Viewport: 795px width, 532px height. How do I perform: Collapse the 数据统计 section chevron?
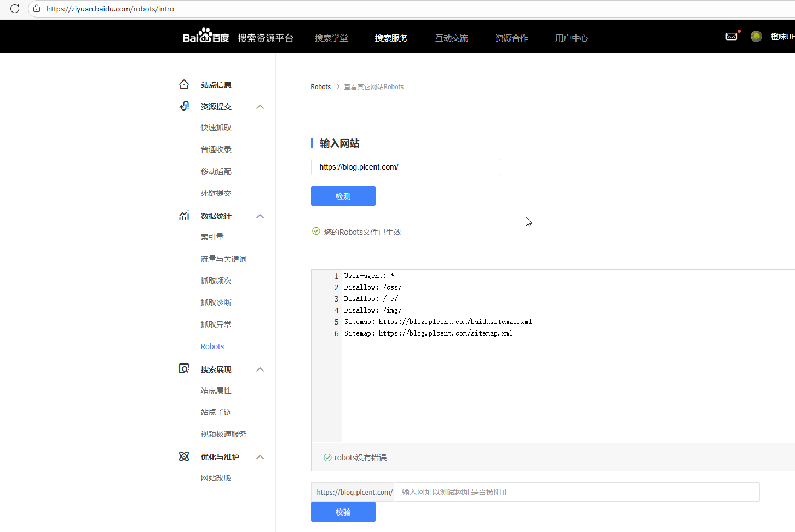(260, 216)
